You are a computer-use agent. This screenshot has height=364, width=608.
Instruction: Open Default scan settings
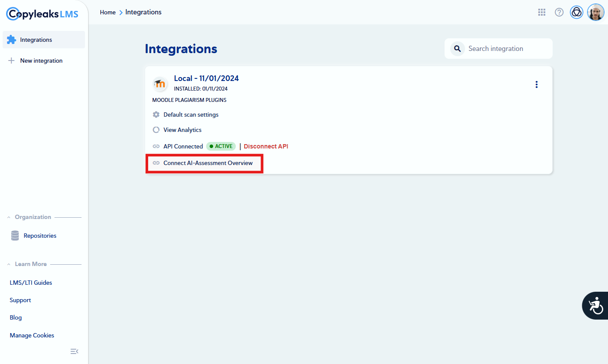[x=191, y=115]
